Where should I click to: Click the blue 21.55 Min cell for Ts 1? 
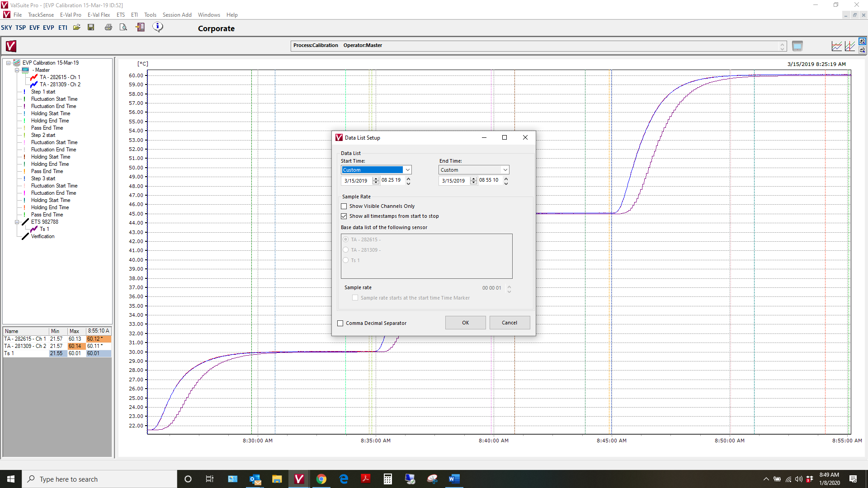click(58, 353)
